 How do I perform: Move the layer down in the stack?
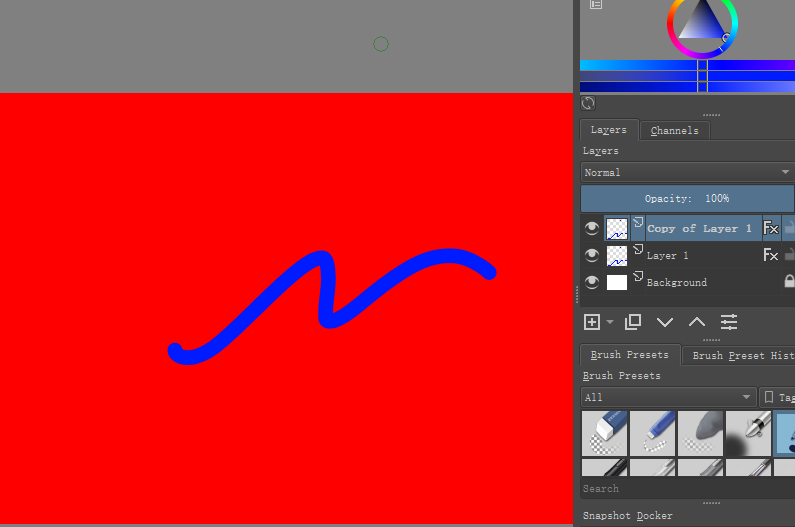[665, 322]
